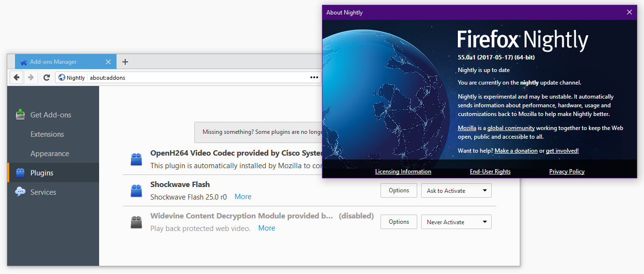Select the Shockwave Flash plugin title
The height and width of the screenshot is (274, 644).
click(180, 185)
